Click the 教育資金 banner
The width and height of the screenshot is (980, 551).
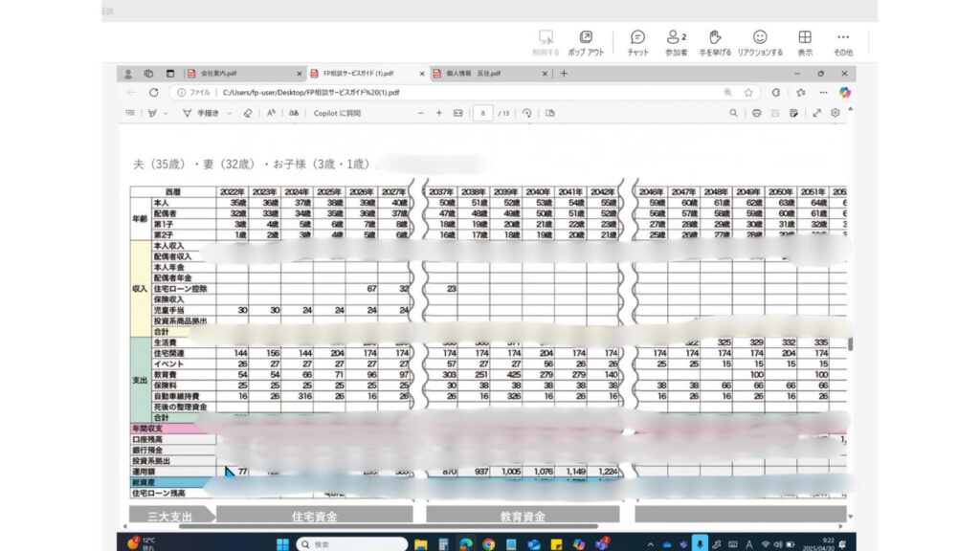523,516
